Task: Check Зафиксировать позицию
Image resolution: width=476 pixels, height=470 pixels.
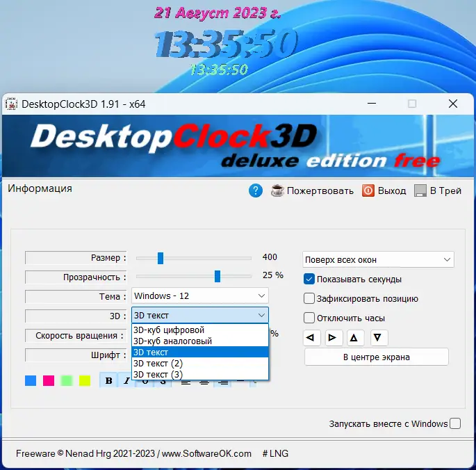Action: click(x=309, y=298)
